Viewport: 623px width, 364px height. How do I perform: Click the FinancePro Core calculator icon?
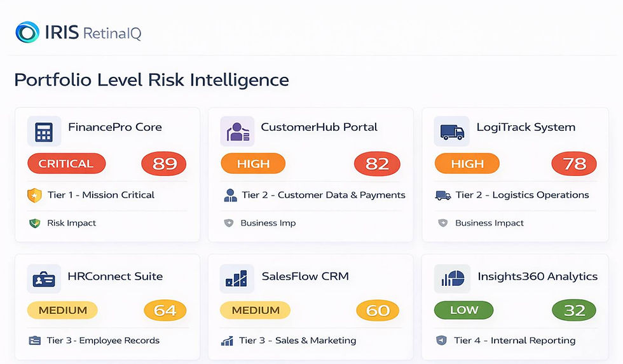[x=44, y=131]
